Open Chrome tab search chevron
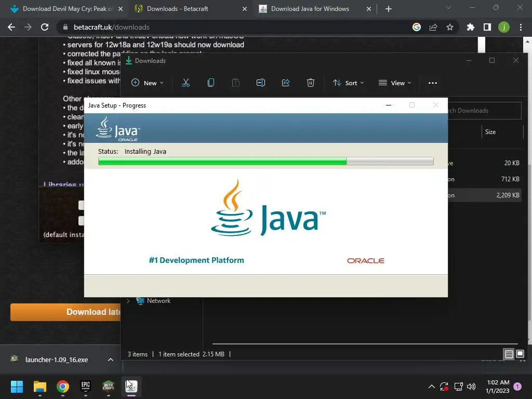 click(448, 7)
